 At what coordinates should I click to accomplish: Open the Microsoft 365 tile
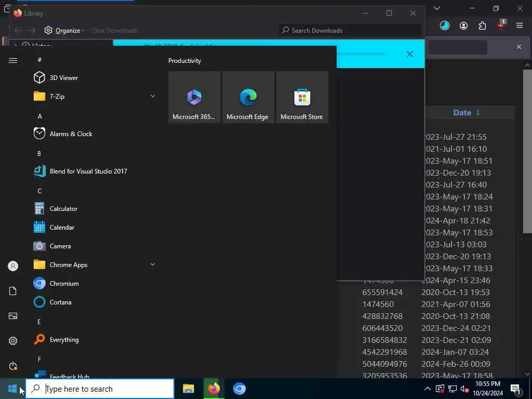(x=194, y=97)
